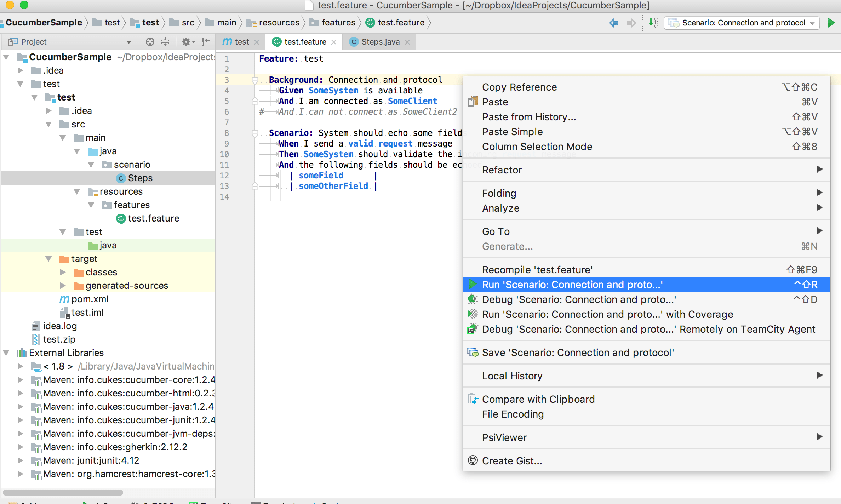Collapse the Background block fold arrow at line 3
The image size is (841, 504).
tap(255, 80)
